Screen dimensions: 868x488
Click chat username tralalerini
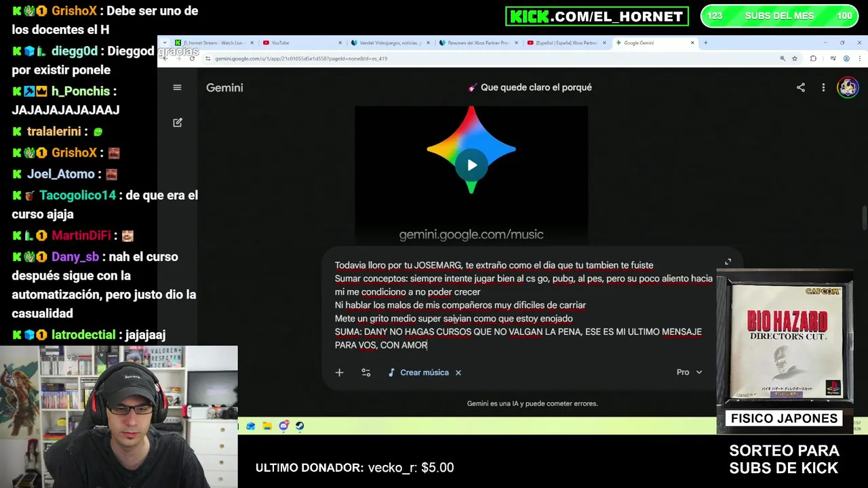(54, 131)
